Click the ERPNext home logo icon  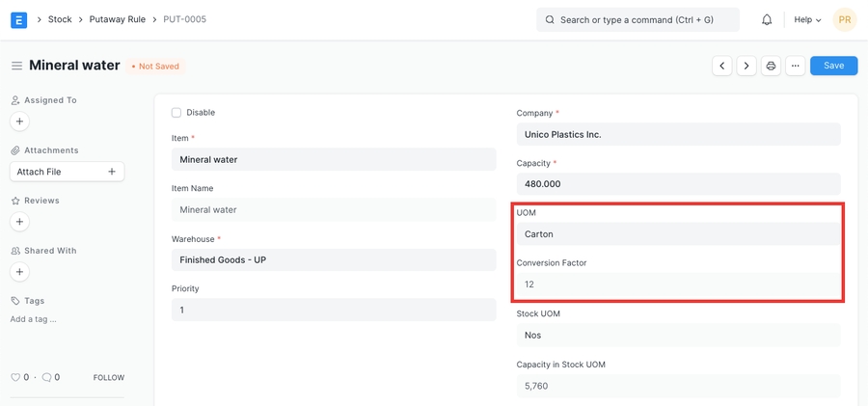(x=19, y=19)
